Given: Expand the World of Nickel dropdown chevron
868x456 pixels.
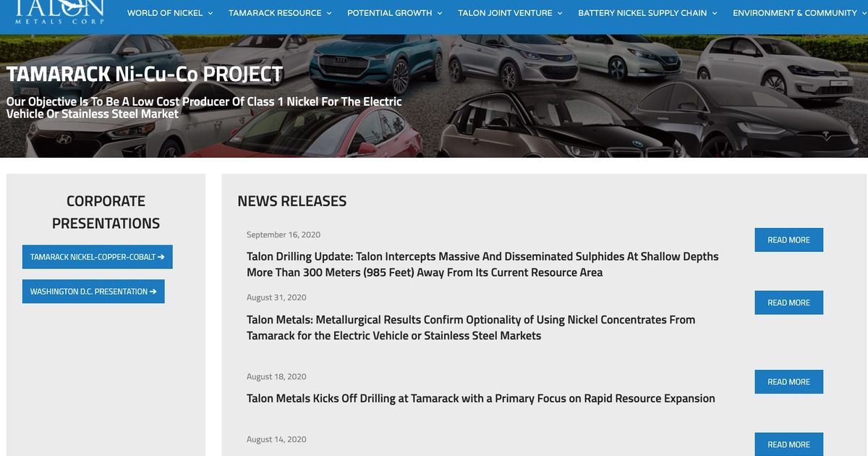Looking at the screenshot, I should pos(210,12).
